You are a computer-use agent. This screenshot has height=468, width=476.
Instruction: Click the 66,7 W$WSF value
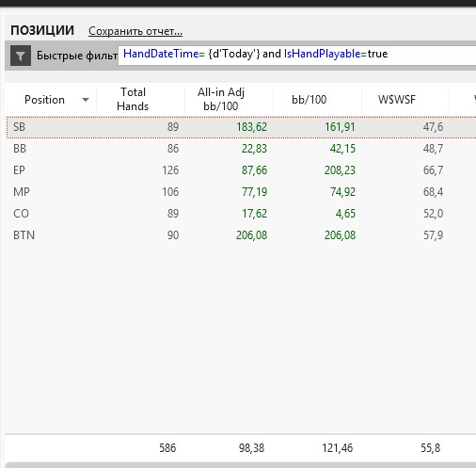(434, 170)
